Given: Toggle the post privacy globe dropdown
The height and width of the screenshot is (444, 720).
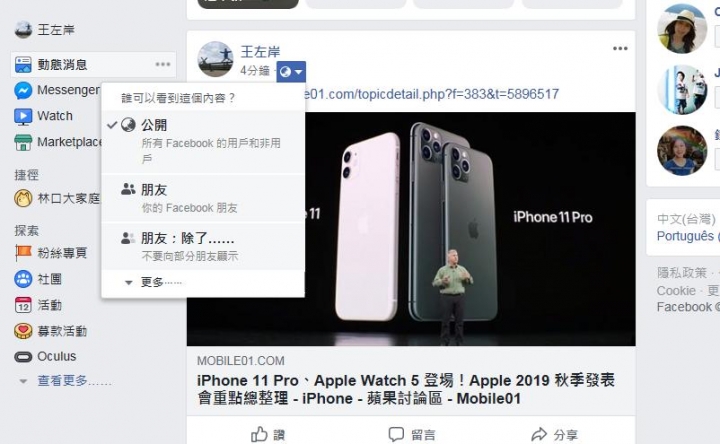Looking at the screenshot, I should pos(291,72).
